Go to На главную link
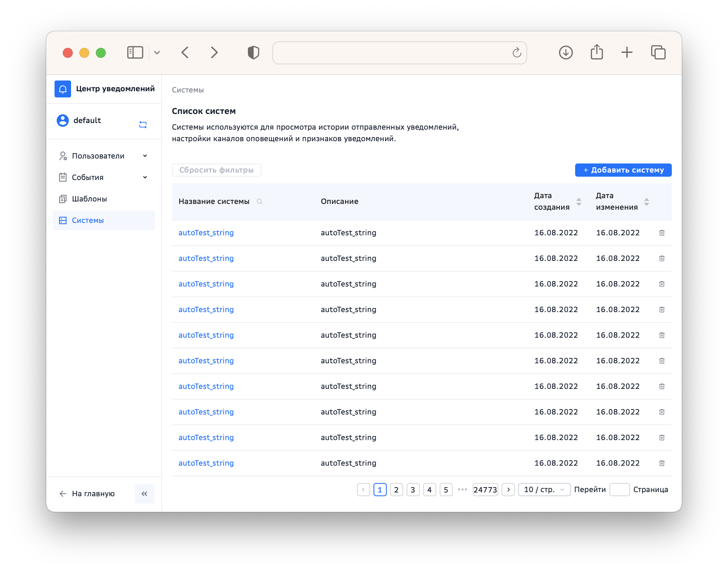Screen dimensions: 728x573 (87, 494)
